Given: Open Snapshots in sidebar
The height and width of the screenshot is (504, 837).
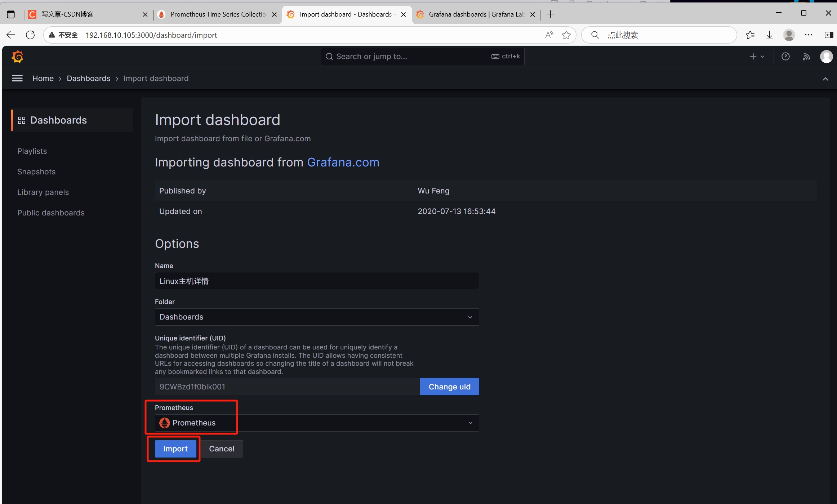Looking at the screenshot, I should [x=36, y=172].
